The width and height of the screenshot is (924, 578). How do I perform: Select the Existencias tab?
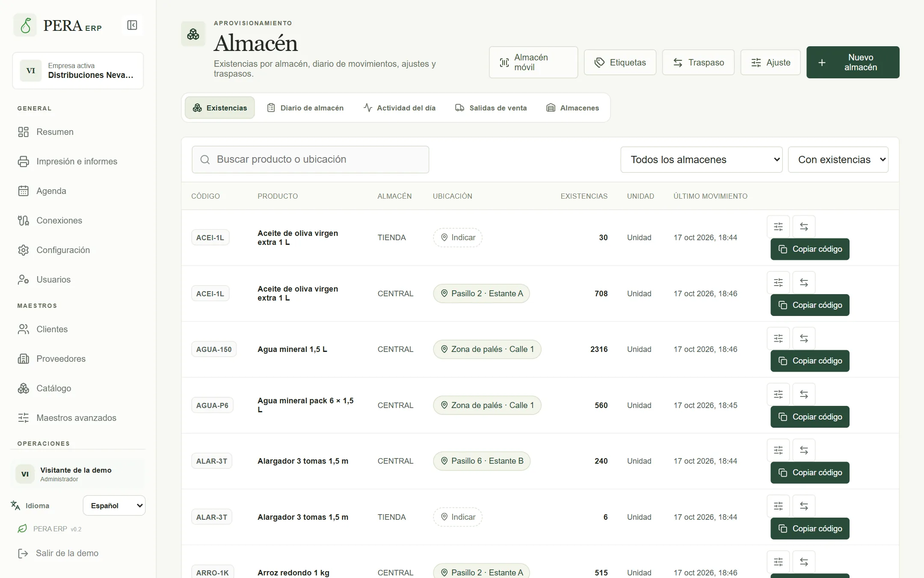click(220, 108)
